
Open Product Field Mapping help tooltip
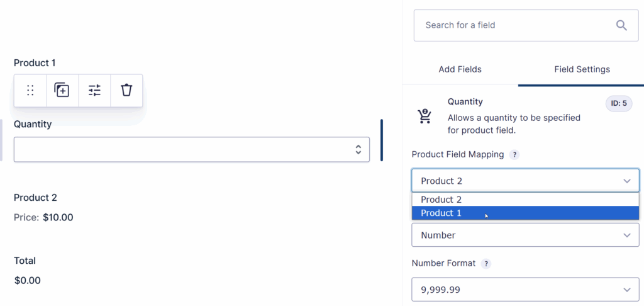514,155
